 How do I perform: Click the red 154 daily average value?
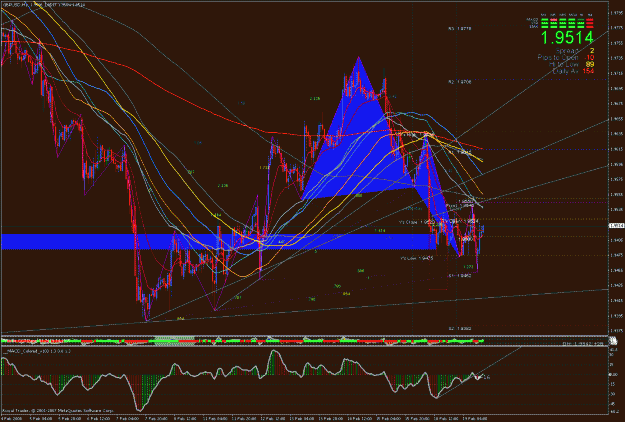coord(588,71)
